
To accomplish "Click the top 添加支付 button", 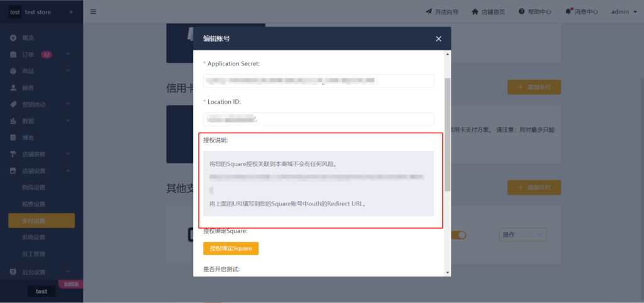I will click(534, 87).
